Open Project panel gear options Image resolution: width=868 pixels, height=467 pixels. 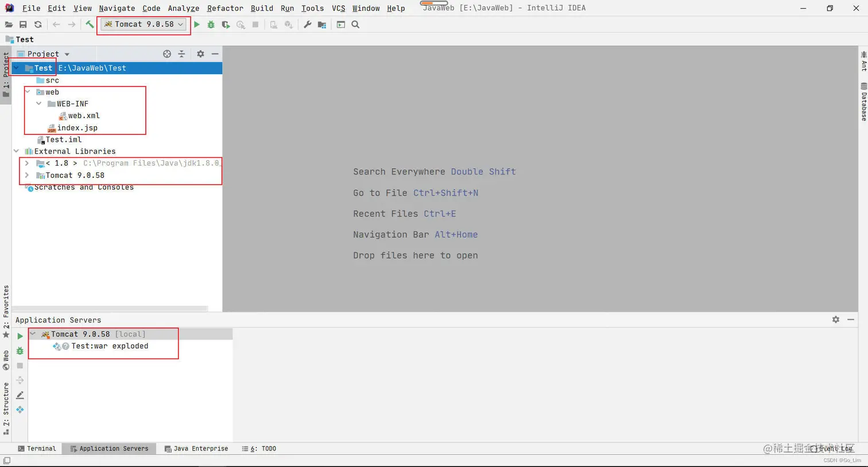pos(200,54)
